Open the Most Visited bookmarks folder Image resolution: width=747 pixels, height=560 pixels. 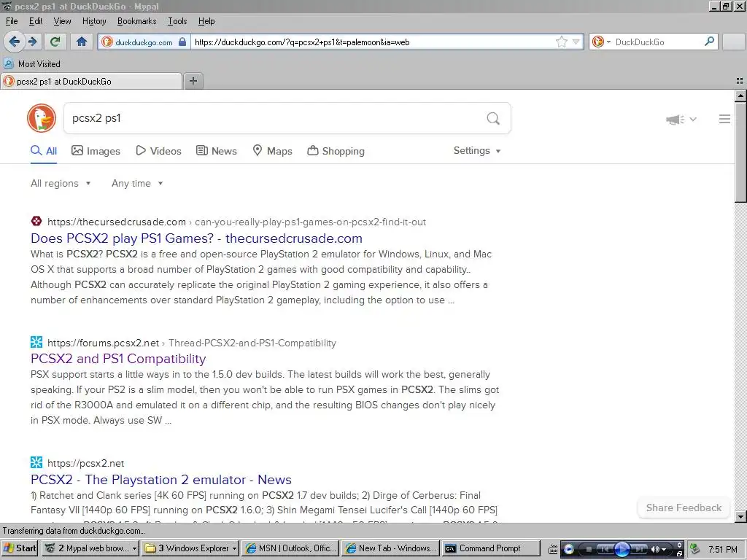[x=32, y=64]
